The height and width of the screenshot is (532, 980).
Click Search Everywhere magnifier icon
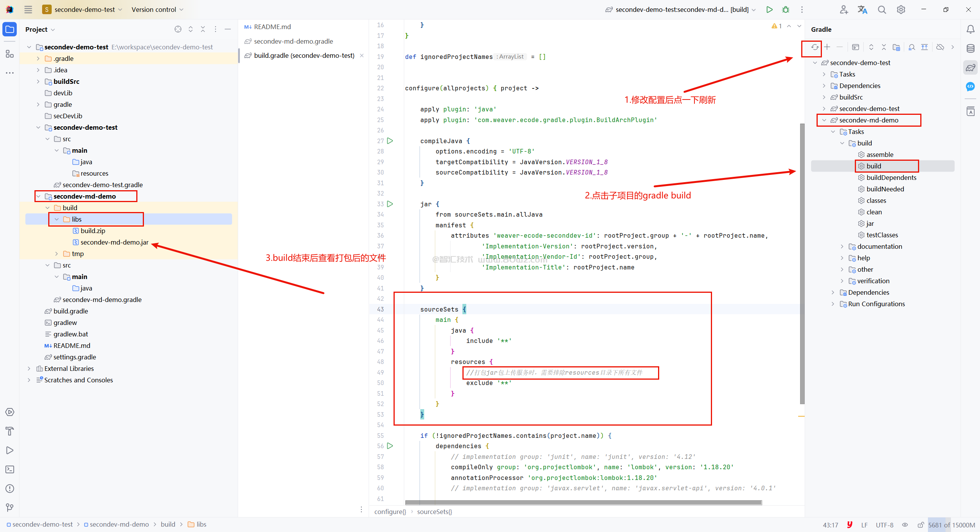pyautogui.click(x=882, y=10)
